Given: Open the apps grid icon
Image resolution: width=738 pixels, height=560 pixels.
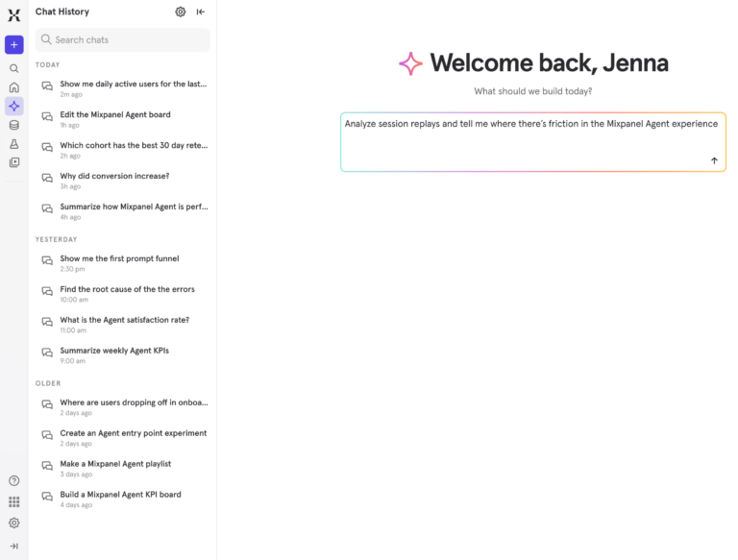Looking at the screenshot, I should pyautogui.click(x=14, y=501).
